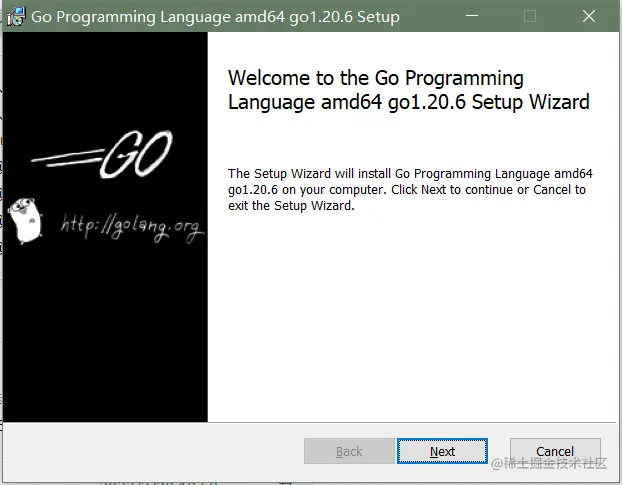Viewport: 622px width, 485px height.
Task: Click the Welcome heading text
Action: tap(409, 90)
